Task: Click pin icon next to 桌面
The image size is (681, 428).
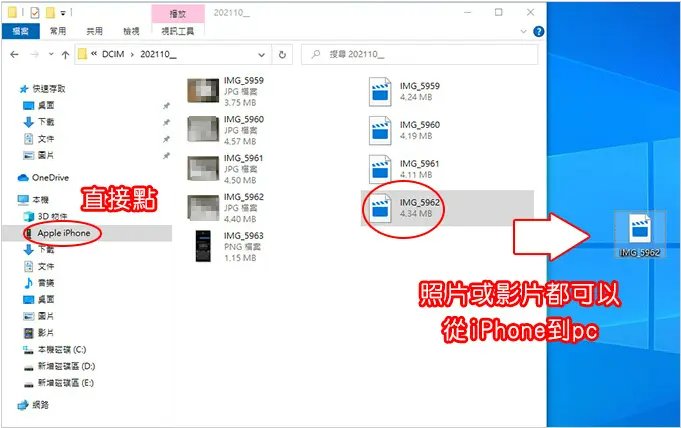Action: click(x=166, y=106)
